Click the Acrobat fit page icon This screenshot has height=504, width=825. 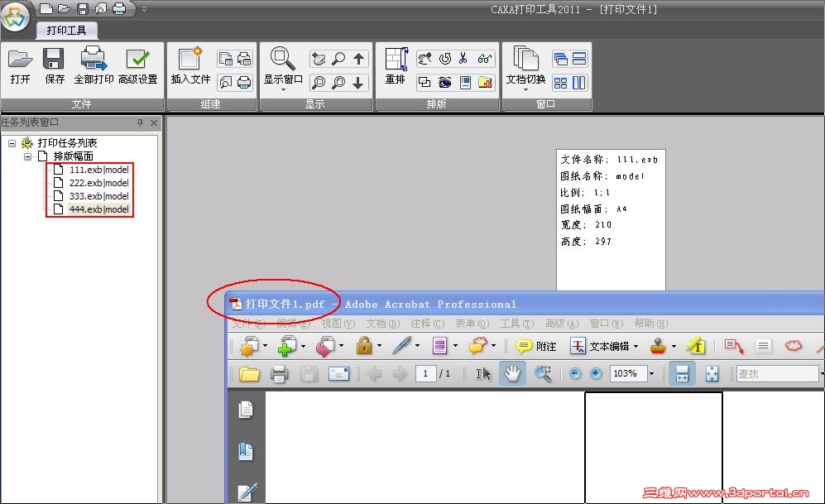pos(712,374)
